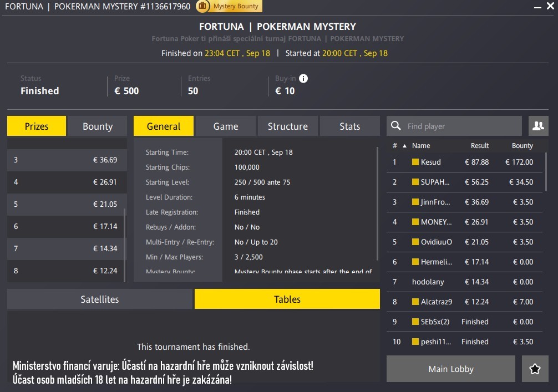Viewport: 558px width, 392px height.
Task: Select the Structure tab
Action: tap(287, 126)
